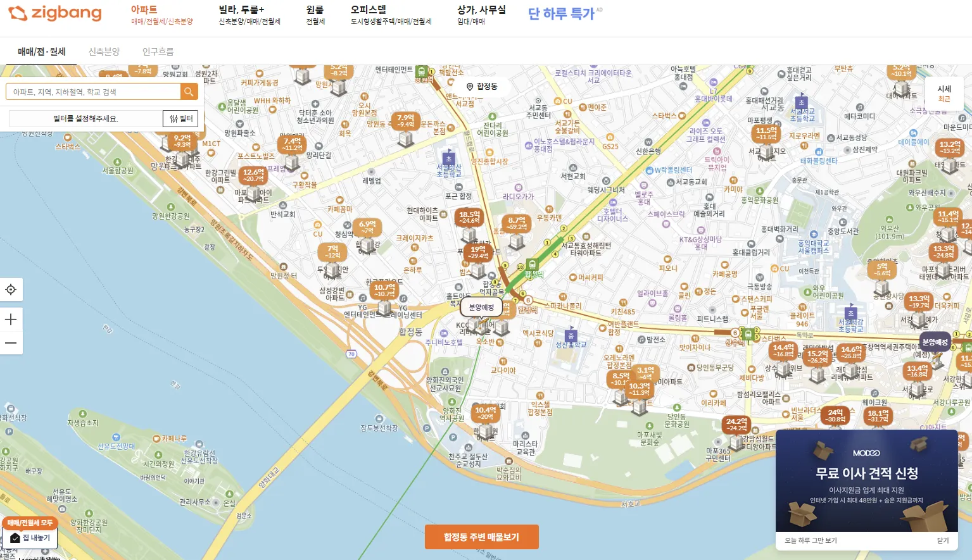Select the 12.6억~20.7억 apartment marker
Image resolution: width=972 pixels, height=560 pixels.
click(253, 175)
